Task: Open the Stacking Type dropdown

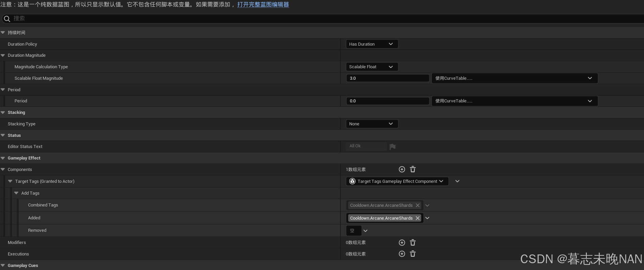Action: pyautogui.click(x=372, y=124)
